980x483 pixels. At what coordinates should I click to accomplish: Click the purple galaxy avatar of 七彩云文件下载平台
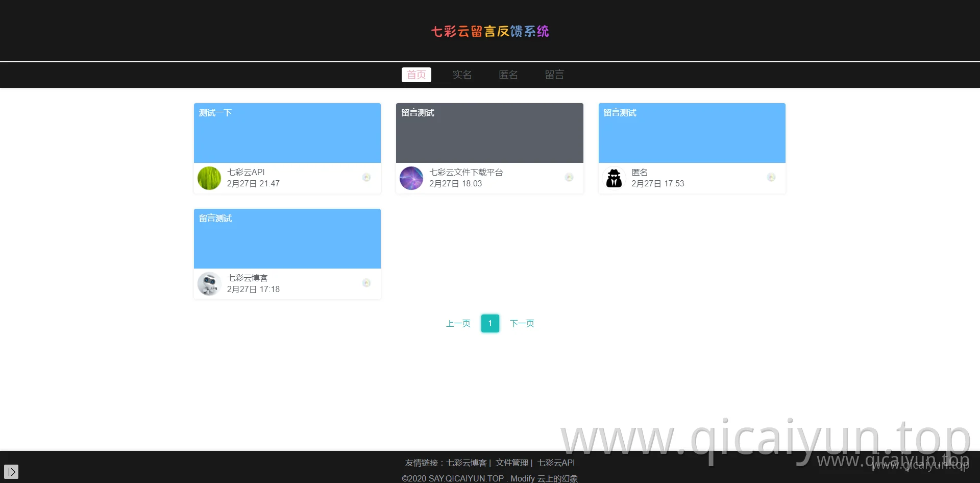pos(411,178)
